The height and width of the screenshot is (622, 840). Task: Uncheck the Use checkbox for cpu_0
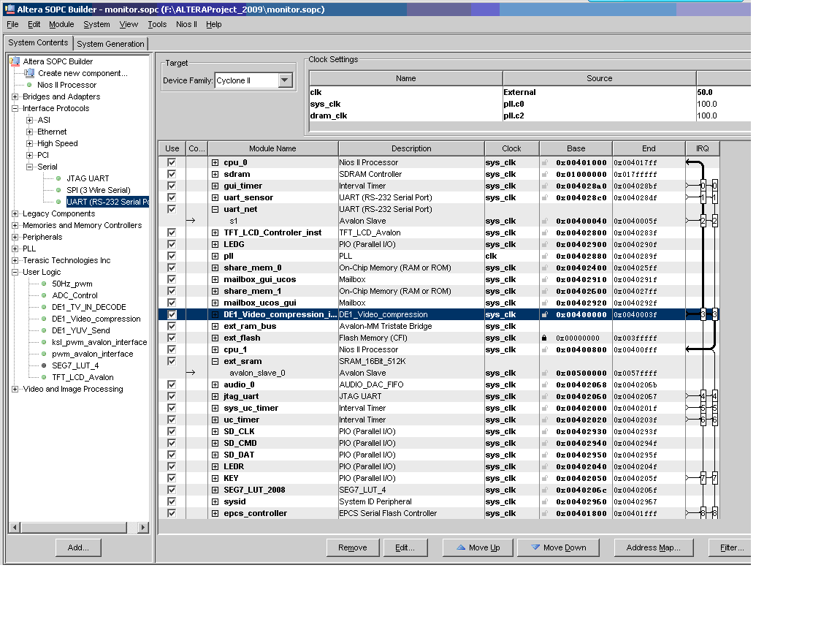(x=172, y=162)
